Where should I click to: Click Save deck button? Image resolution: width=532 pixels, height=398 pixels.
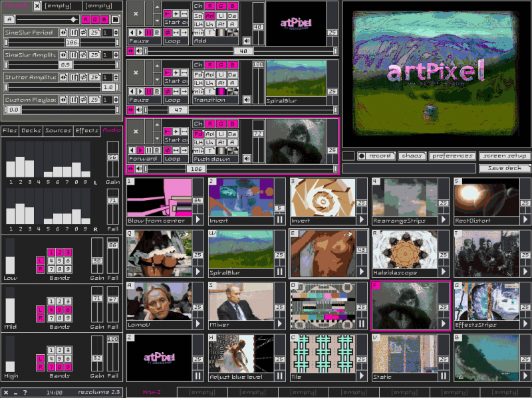(505, 168)
